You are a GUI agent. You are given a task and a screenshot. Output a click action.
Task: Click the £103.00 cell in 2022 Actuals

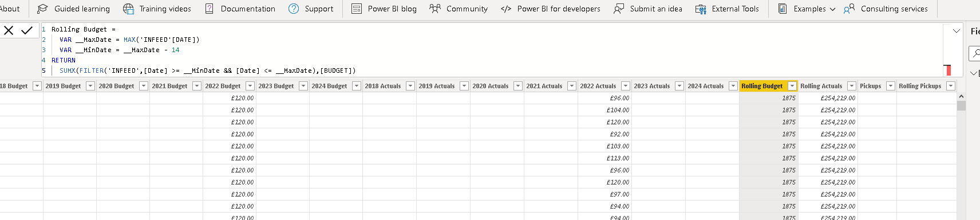[x=604, y=146]
